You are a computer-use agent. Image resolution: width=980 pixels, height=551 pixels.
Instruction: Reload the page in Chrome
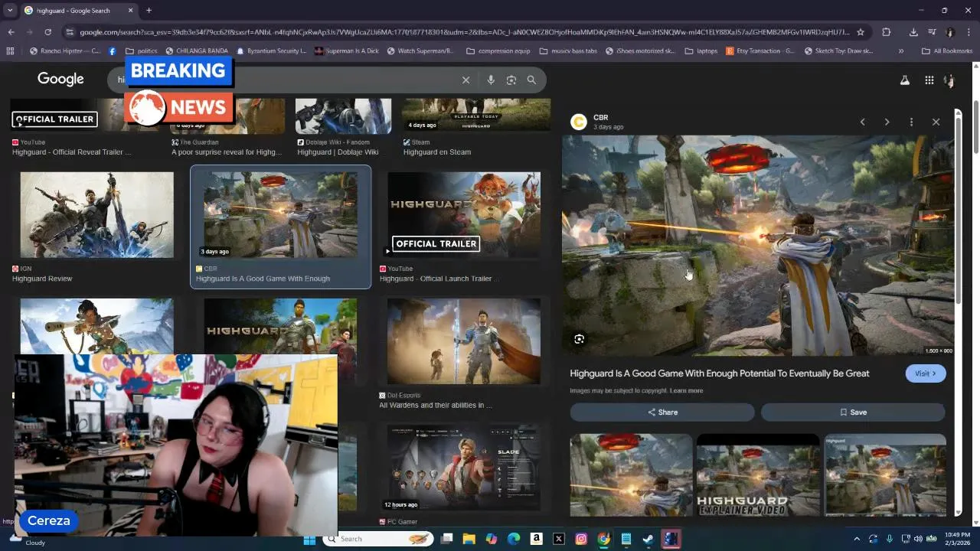coord(47,32)
